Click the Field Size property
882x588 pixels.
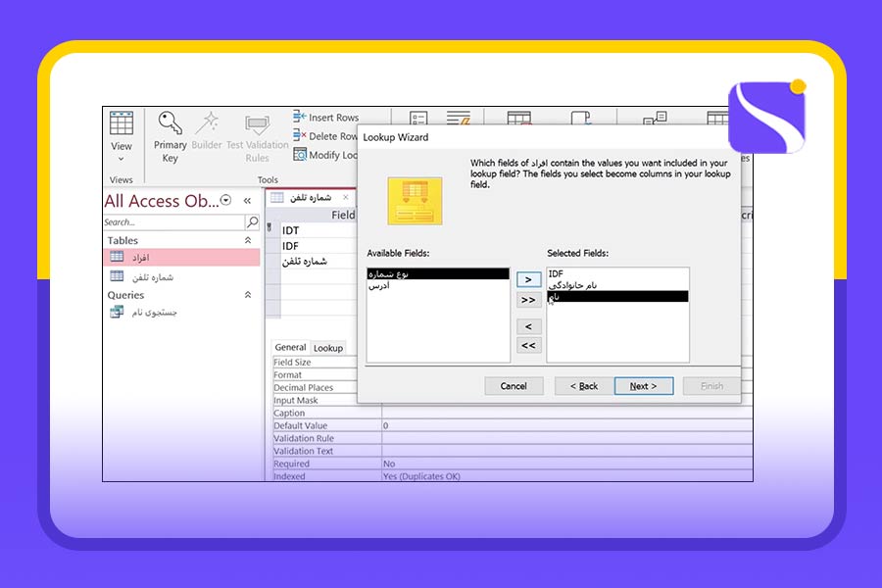tap(315, 363)
